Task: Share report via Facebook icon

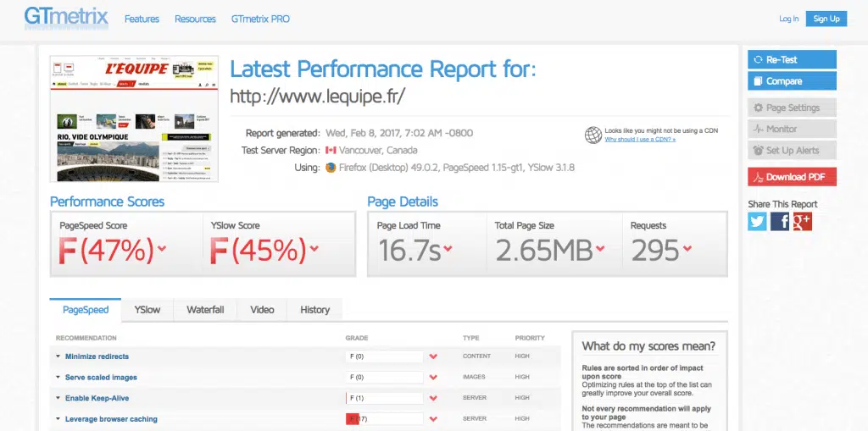Action: tap(780, 222)
